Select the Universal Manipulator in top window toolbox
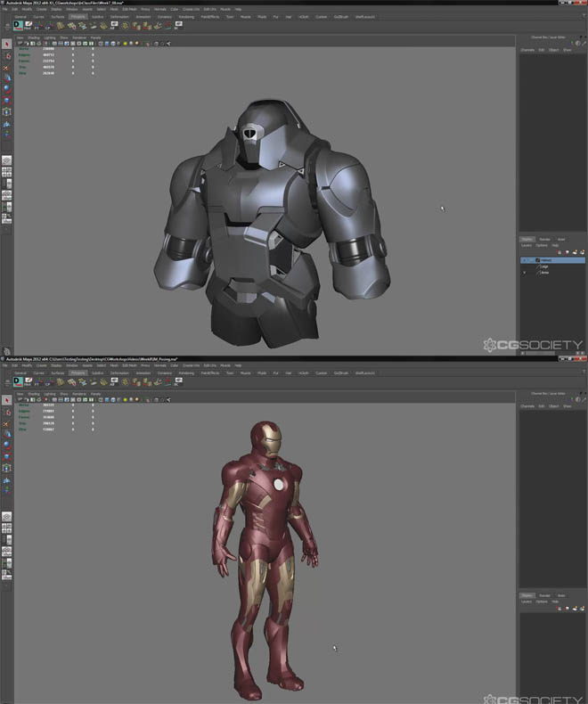588x704 pixels. (x=6, y=111)
